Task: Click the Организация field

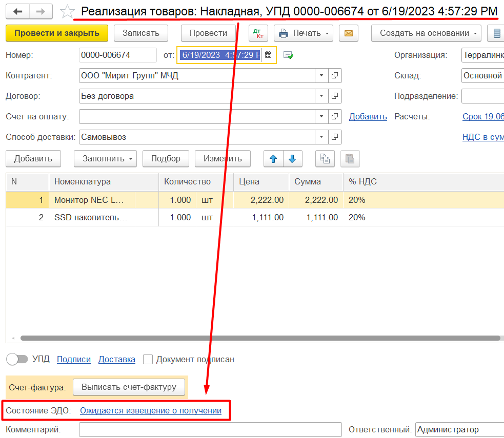Action: tap(483, 55)
